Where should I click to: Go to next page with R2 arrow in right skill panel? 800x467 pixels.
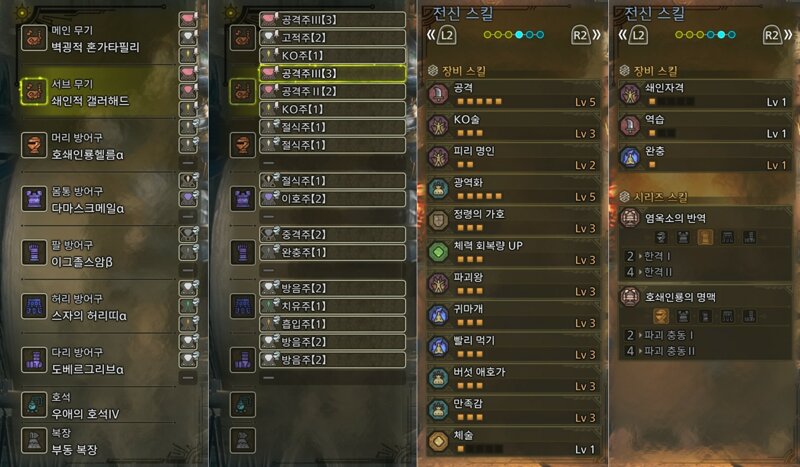pos(777,35)
